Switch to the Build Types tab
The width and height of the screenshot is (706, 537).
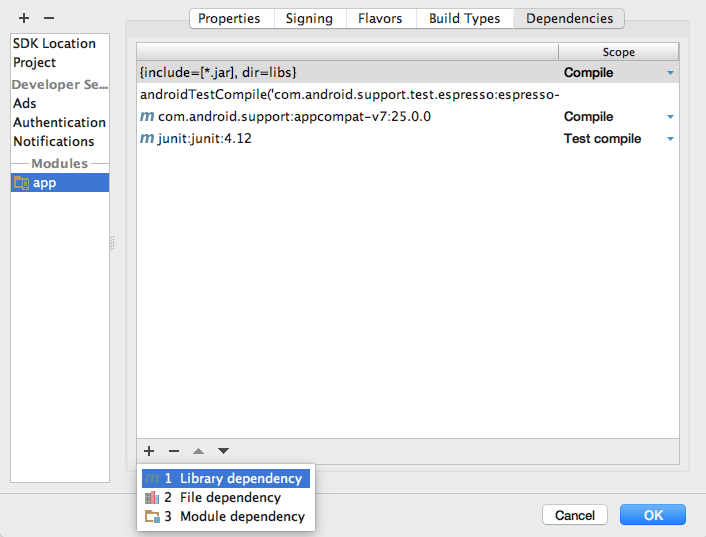coord(464,18)
